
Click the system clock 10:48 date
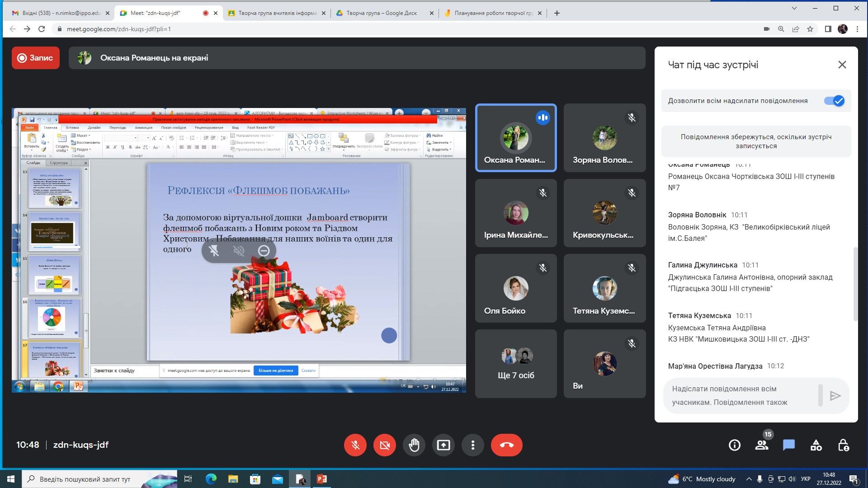pyautogui.click(x=829, y=479)
